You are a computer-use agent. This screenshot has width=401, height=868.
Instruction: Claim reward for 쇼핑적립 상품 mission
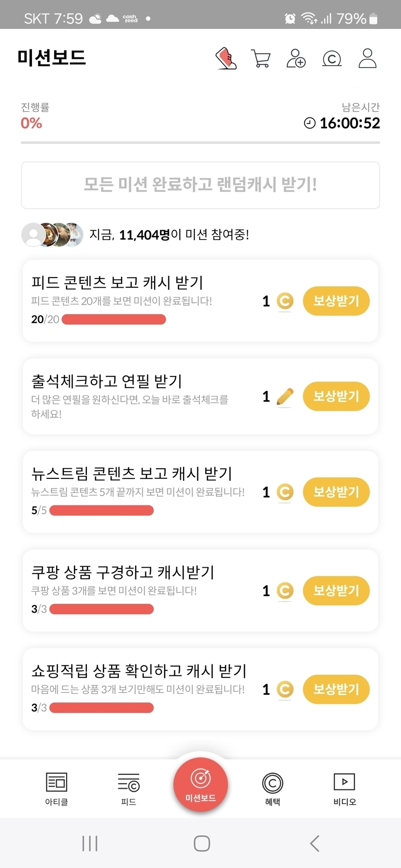point(336,689)
